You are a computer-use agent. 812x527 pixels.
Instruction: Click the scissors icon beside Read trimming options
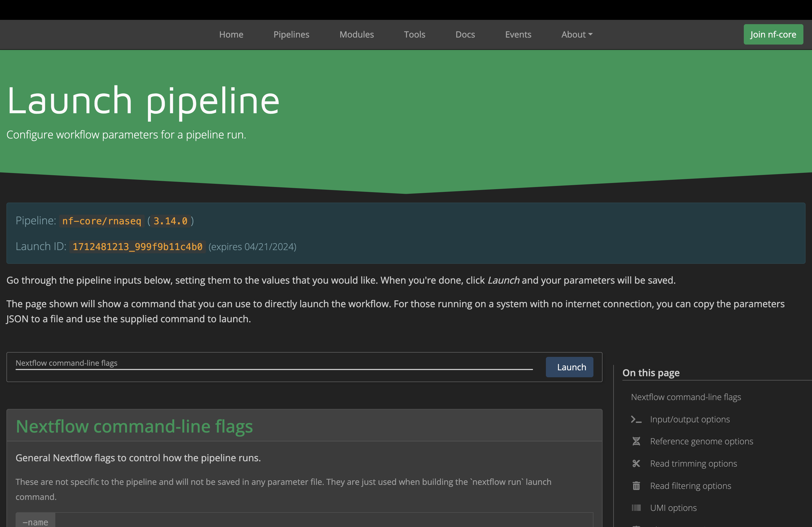pyautogui.click(x=636, y=464)
